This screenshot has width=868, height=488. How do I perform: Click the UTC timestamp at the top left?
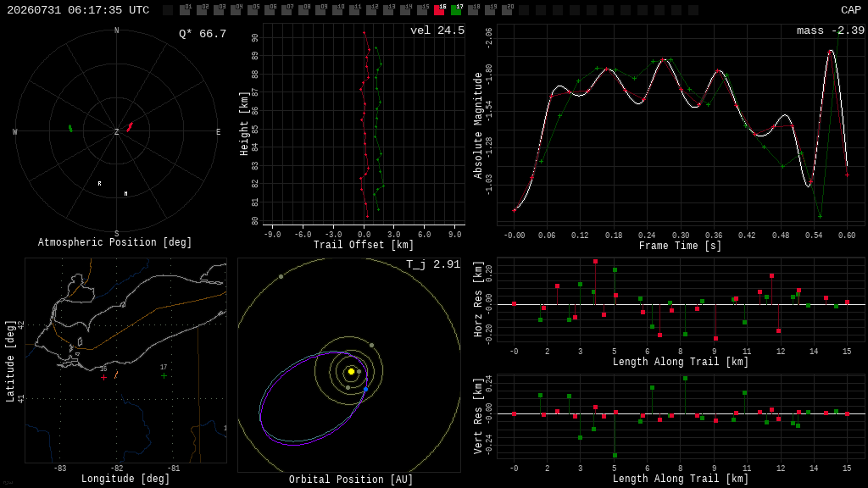(x=78, y=10)
